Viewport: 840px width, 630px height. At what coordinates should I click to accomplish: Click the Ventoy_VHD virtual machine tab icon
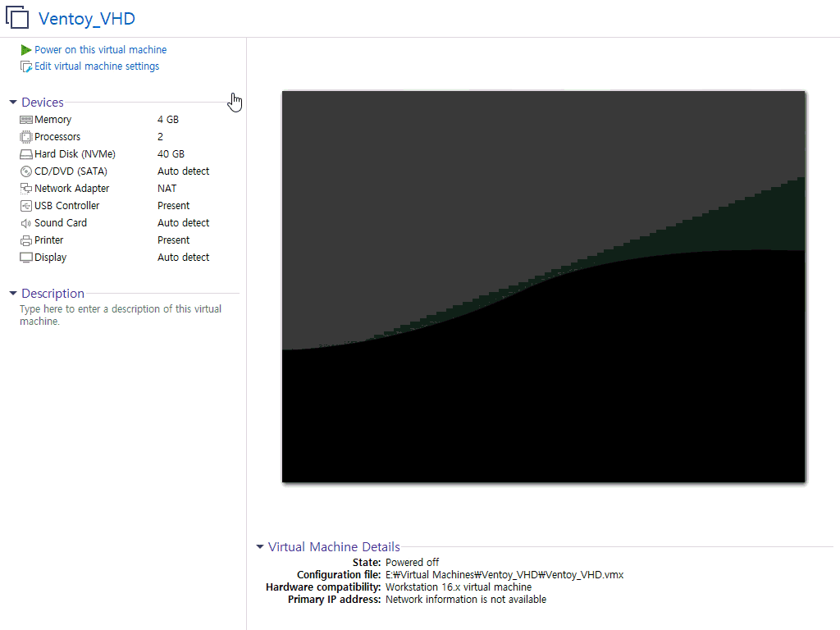[17, 17]
